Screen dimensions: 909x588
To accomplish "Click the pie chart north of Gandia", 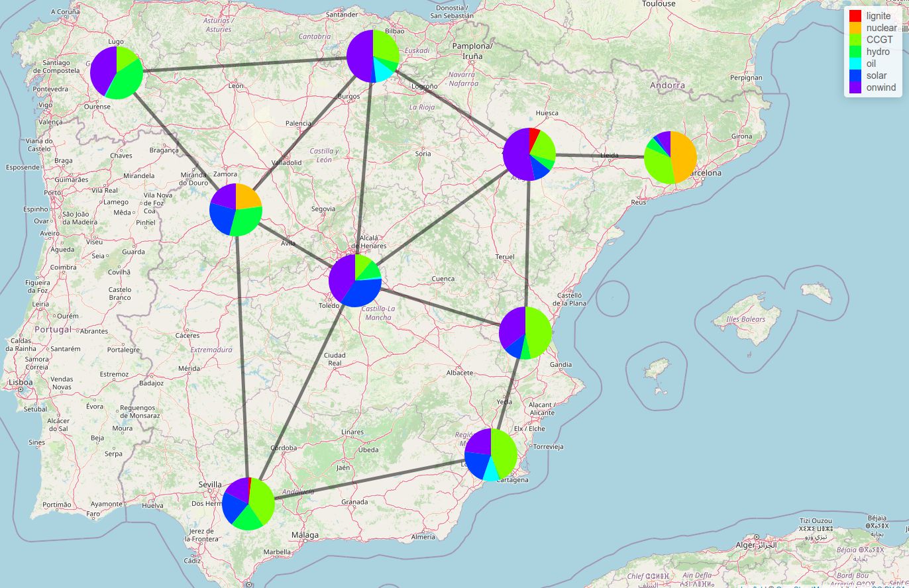I will pyautogui.click(x=525, y=333).
